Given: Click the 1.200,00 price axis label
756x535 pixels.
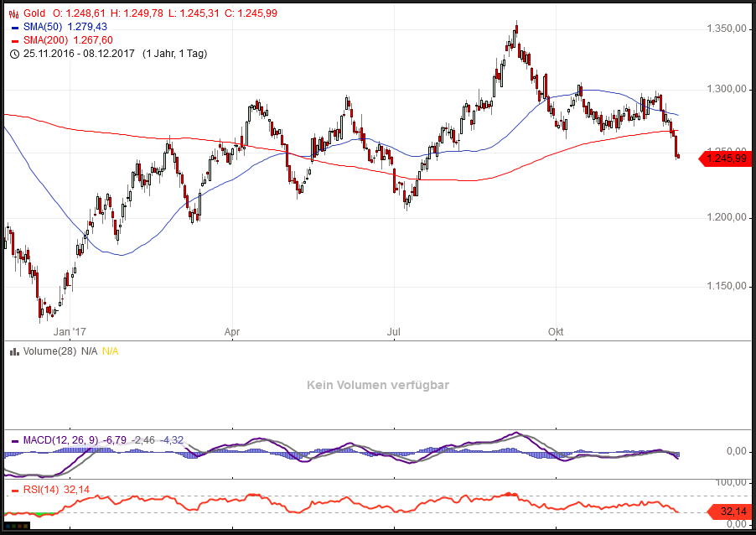Looking at the screenshot, I should click(x=727, y=217).
